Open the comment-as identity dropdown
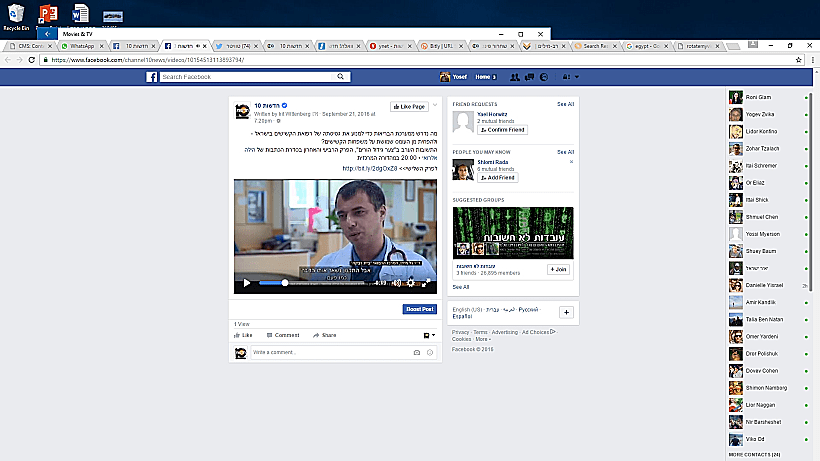The height and width of the screenshot is (461, 820). coord(428,335)
